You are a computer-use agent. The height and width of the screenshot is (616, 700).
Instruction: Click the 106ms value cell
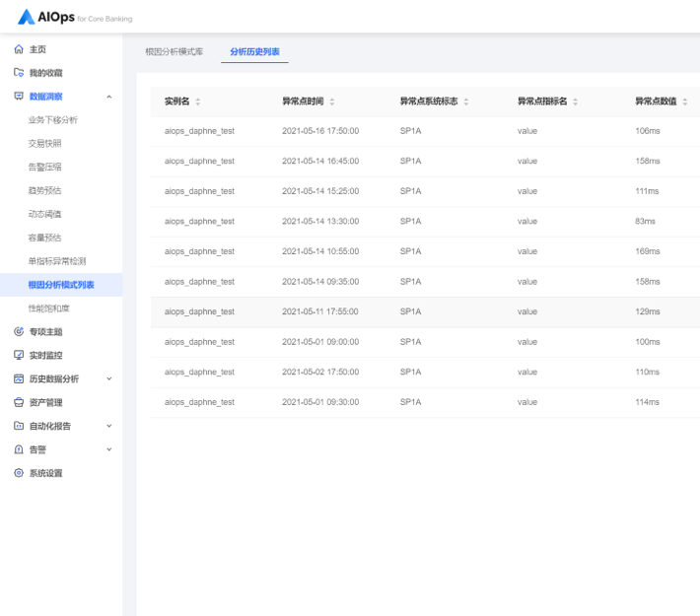648,131
